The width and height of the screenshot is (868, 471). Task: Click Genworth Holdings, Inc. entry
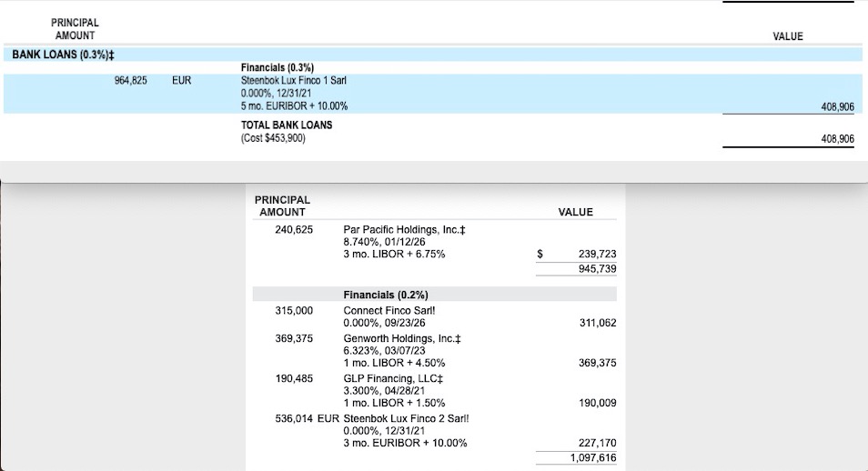tap(403, 338)
